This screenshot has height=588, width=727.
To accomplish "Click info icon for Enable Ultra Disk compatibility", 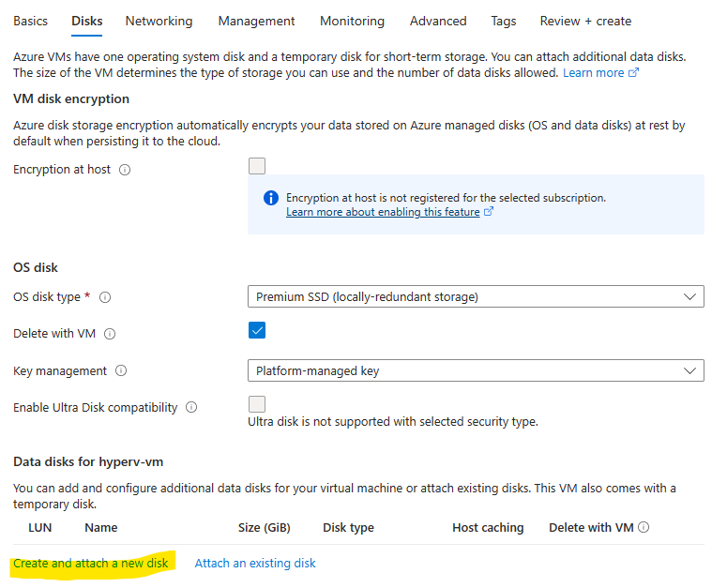I will tap(191, 408).
